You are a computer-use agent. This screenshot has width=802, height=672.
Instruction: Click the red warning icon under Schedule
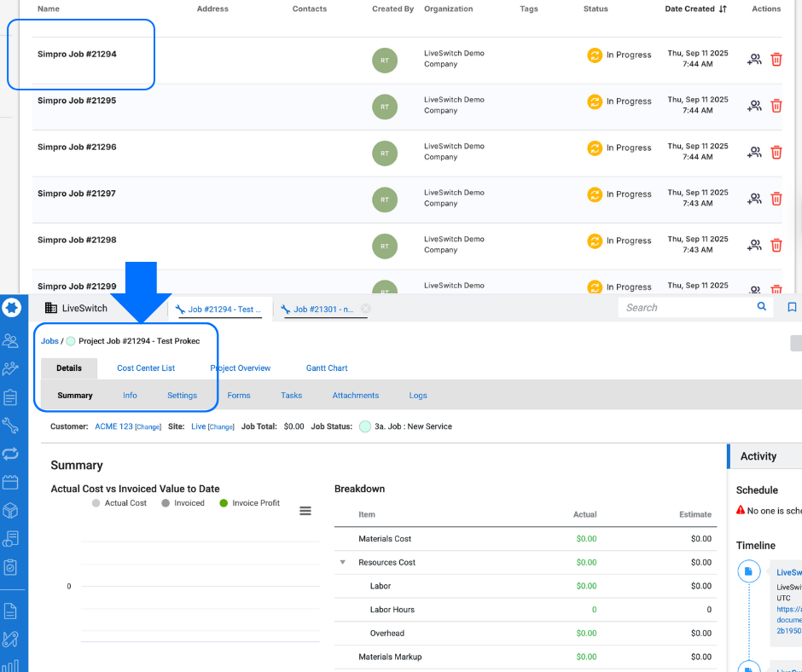pos(740,510)
